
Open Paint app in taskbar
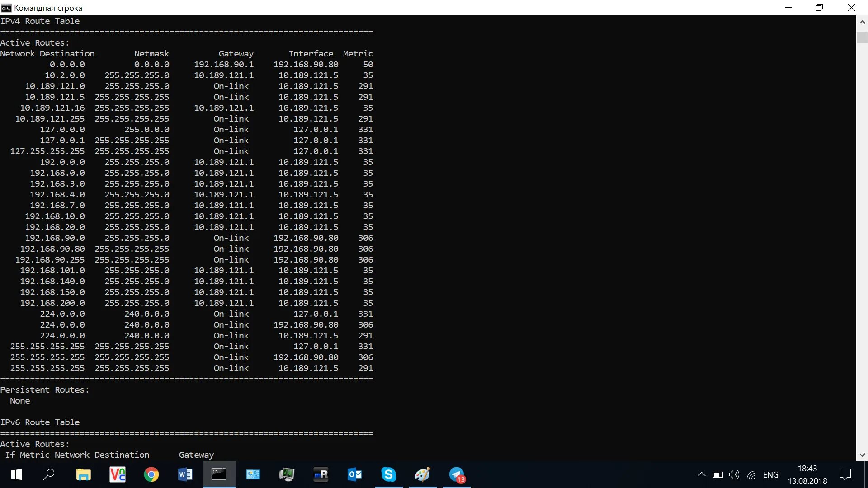coord(423,474)
